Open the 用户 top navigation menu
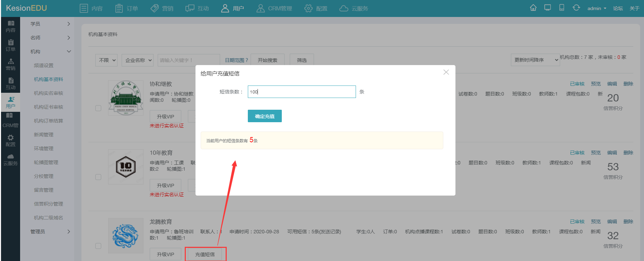 coord(233,8)
